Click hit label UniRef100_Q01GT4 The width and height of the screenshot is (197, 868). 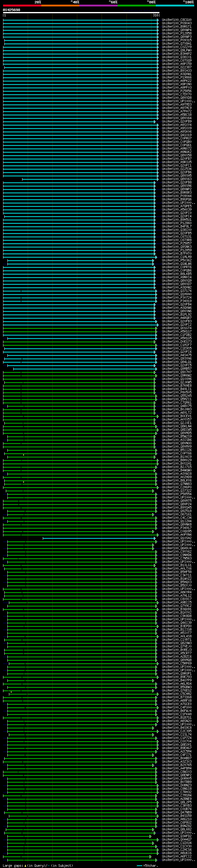point(176,328)
